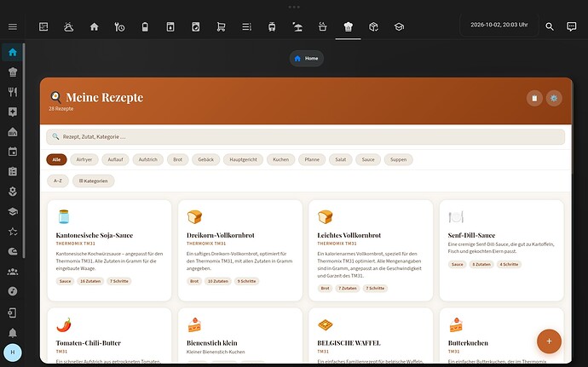The image size is (588, 367).
Task: Filter recipes by Auflauf
Action: pyautogui.click(x=116, y=160)
